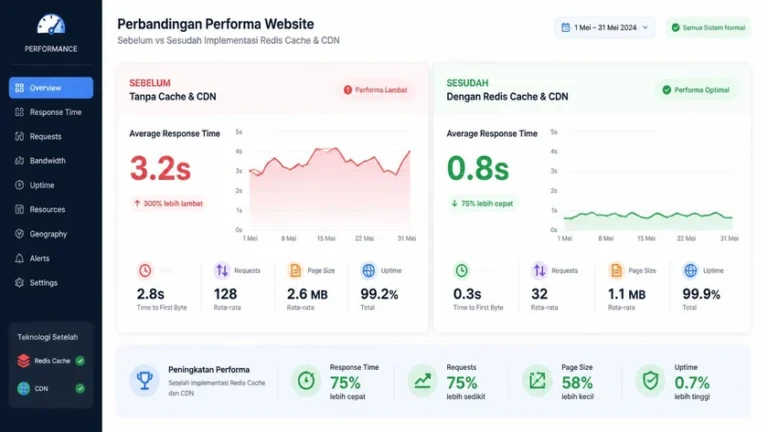The height and width of the screenshot is (432, 768).
Task: Click the calendar icon in date selector
Action: pyautogui.click(x=566, y=27)
